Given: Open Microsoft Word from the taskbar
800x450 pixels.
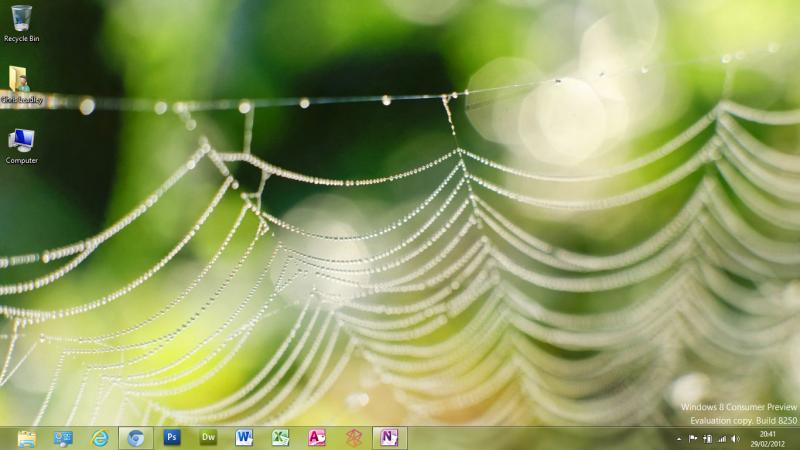Looking at the screenshot, I should 244,438.
